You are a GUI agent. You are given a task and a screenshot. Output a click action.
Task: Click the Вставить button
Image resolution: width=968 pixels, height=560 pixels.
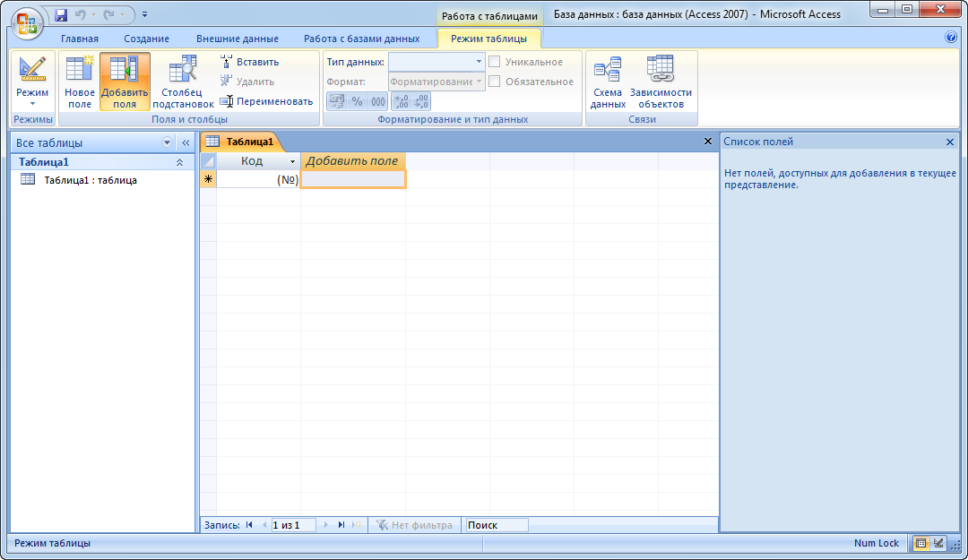click(x=249, y=62)
